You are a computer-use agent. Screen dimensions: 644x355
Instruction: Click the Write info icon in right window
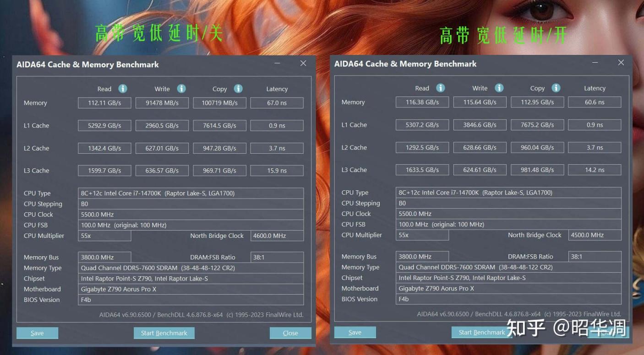tap(499, 88)
